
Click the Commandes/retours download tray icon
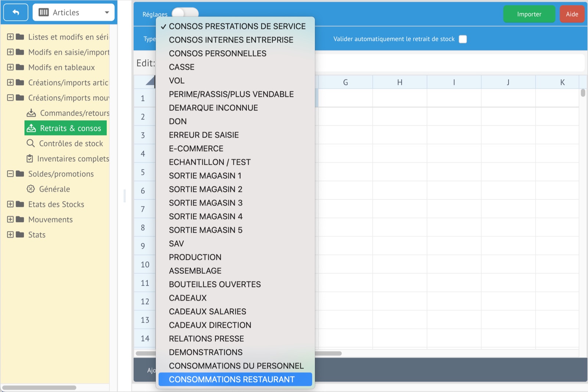coord(31,113)
